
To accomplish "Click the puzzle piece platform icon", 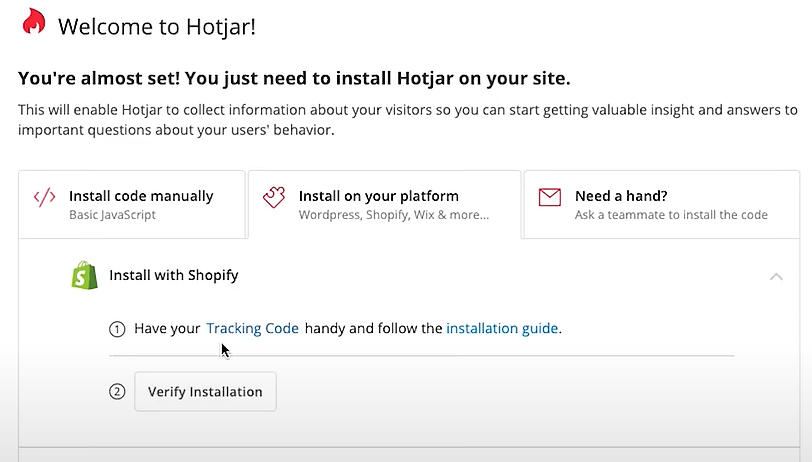I will pyautogui.click(x=274, y=197).
